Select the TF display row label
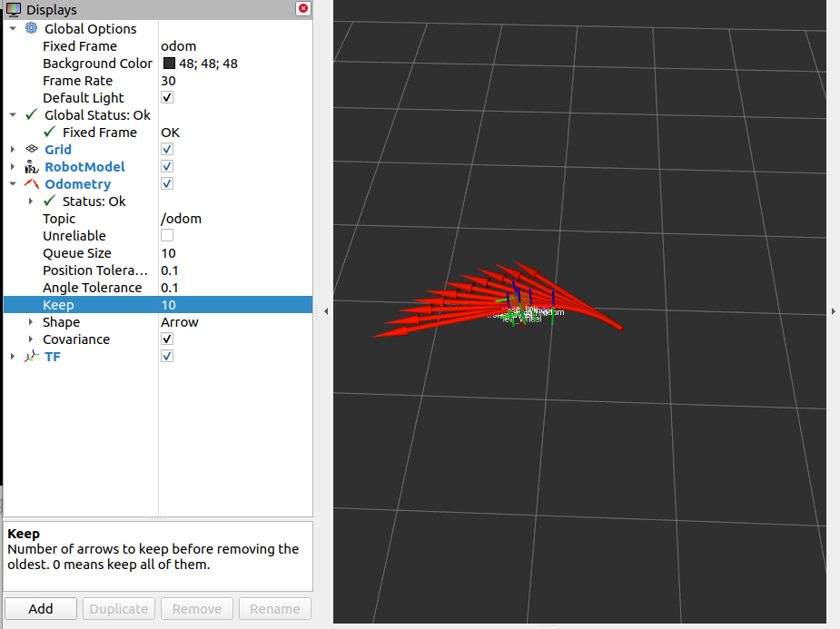 point(53,357)
